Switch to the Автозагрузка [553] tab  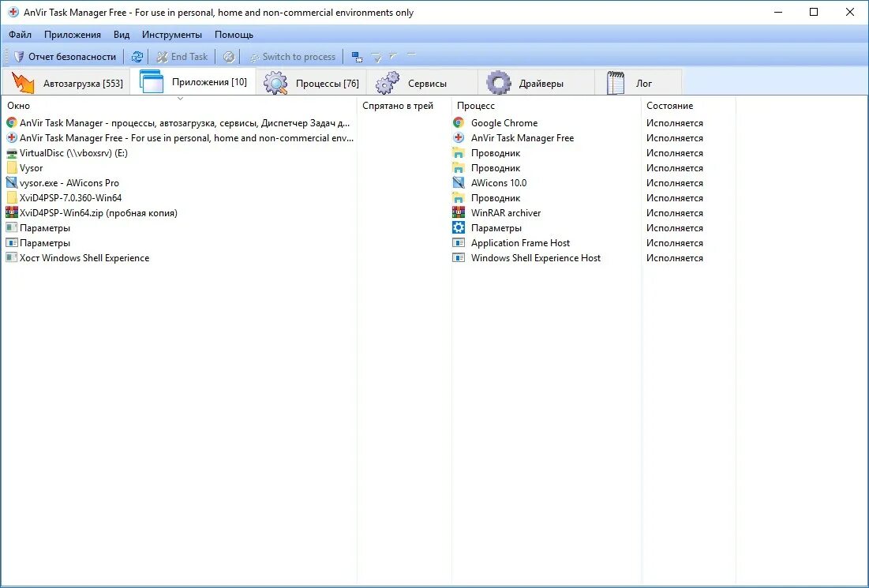tap(66, 83)
